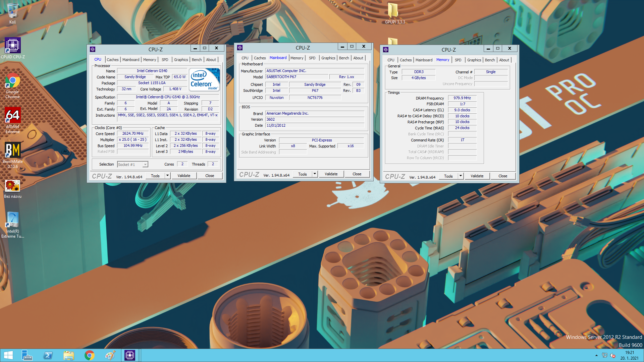This screenshot has height=362, width=644.
Task: Click the muted volume tray icon
Action: (613, 355)
